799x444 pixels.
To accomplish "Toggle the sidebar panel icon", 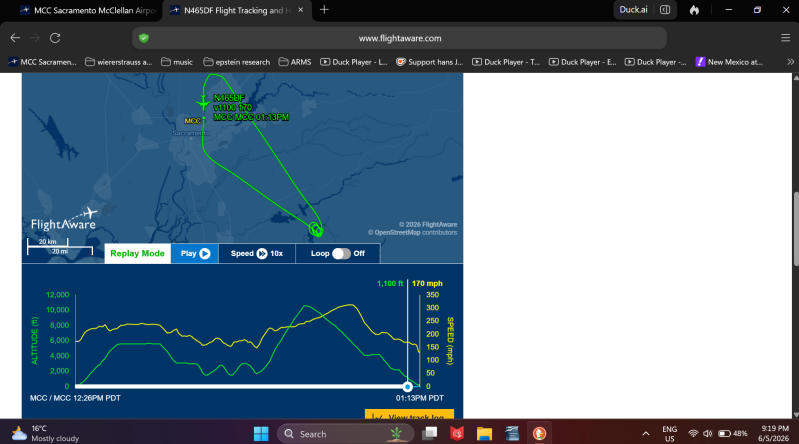I will 665,10.
